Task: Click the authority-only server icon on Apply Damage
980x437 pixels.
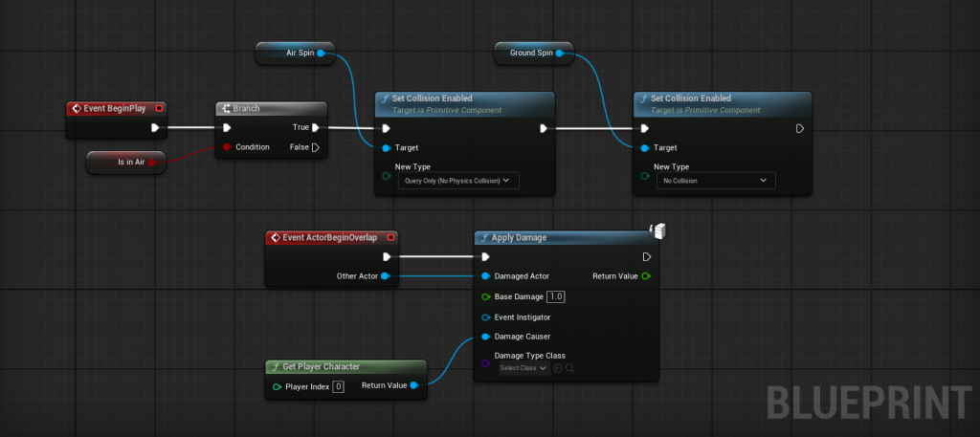Action: click(x=657, y=230)
